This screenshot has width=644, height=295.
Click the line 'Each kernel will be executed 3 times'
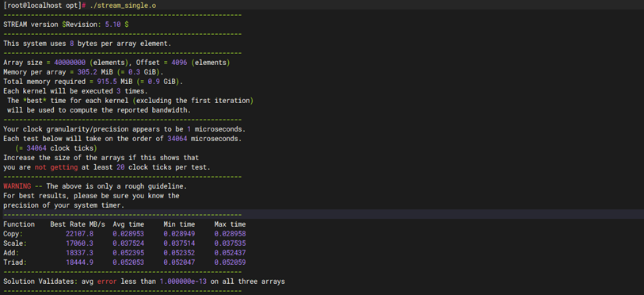coord(75,91)
